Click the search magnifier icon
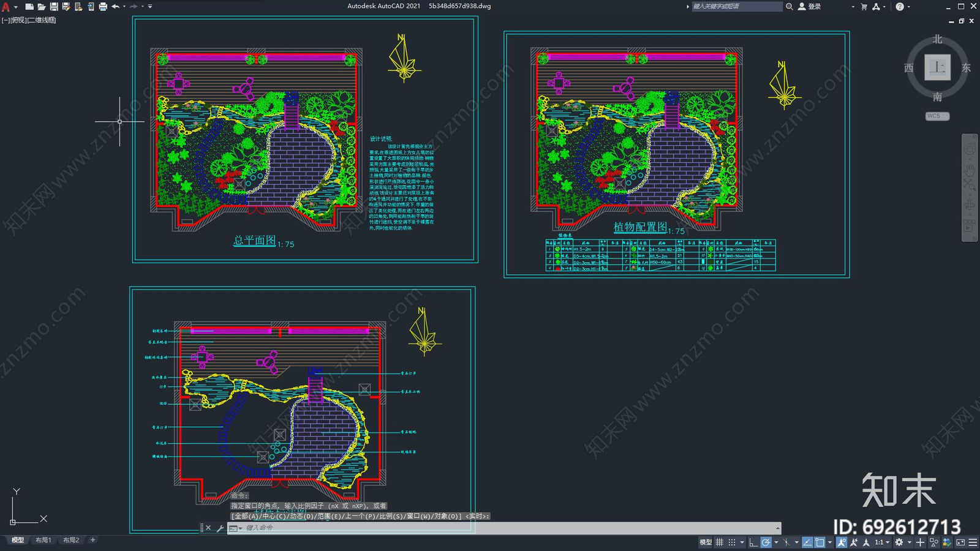The height and width of the screenshot is (551, 980). [790, 7]
